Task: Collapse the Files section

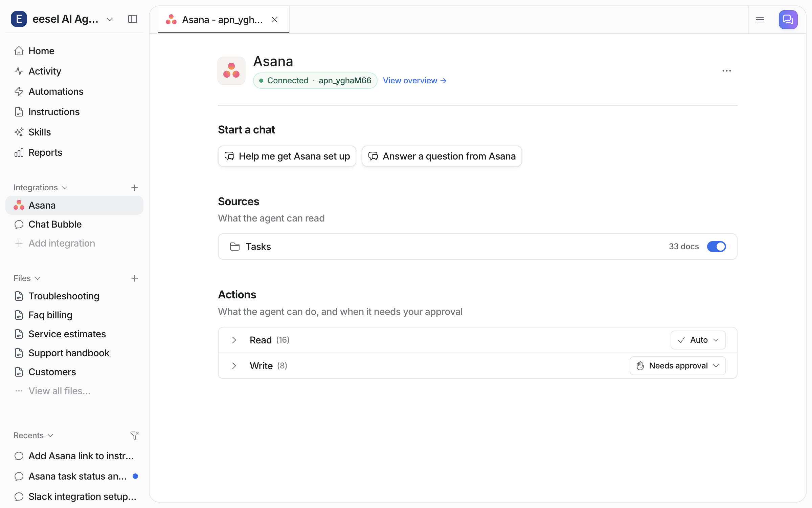Action: click(x=27, y=278)
